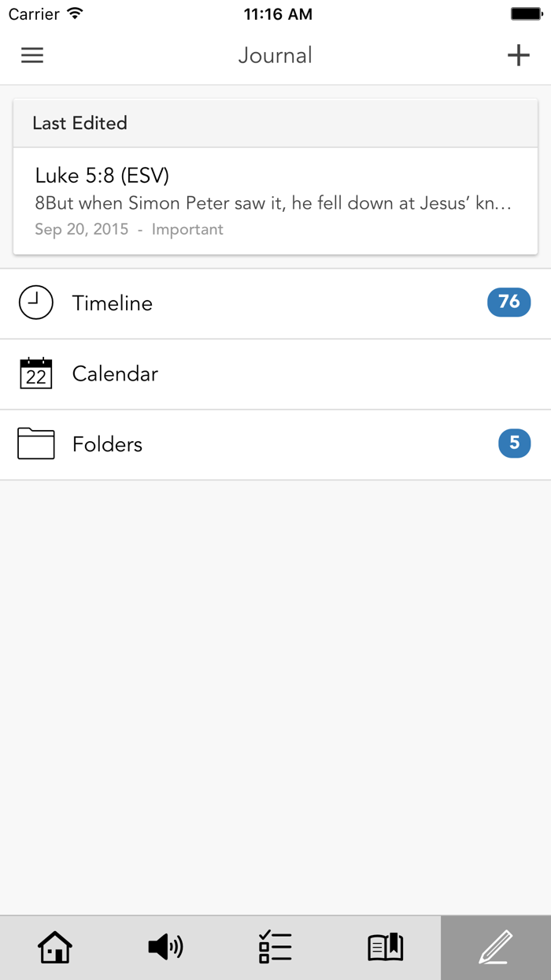
Task: Open the hamburger navigation menu
Action: coord(31,55)
